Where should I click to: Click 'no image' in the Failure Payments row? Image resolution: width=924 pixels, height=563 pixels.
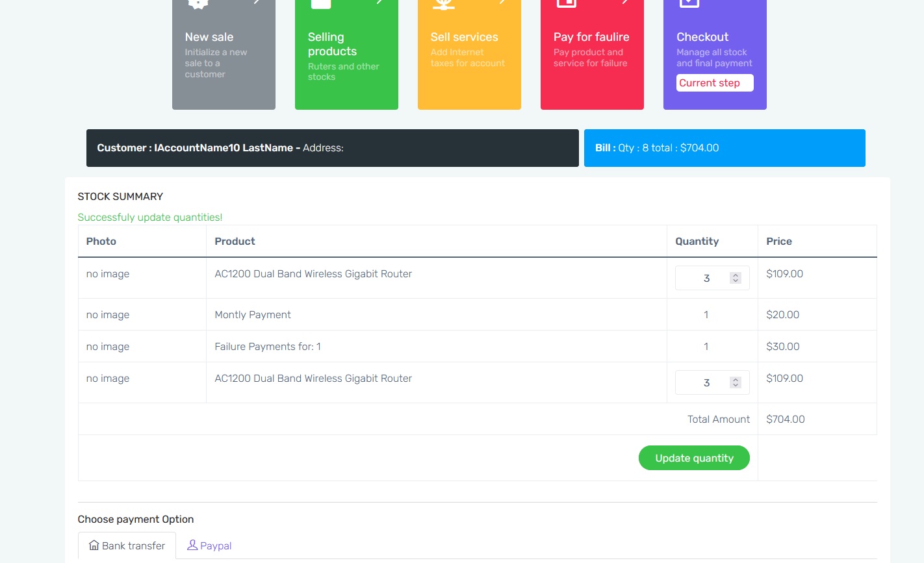pyautogui.click(x=108, y=346)
